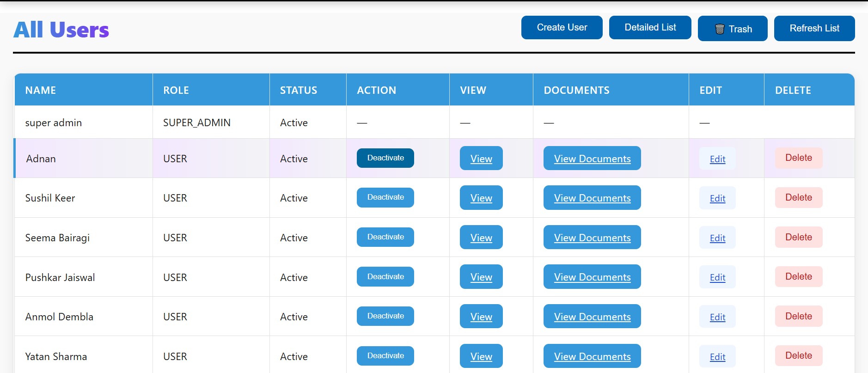The height and width of the screenshot is (373, 868).
Task: Click the All Users page heading
Action: click(61, 30)
